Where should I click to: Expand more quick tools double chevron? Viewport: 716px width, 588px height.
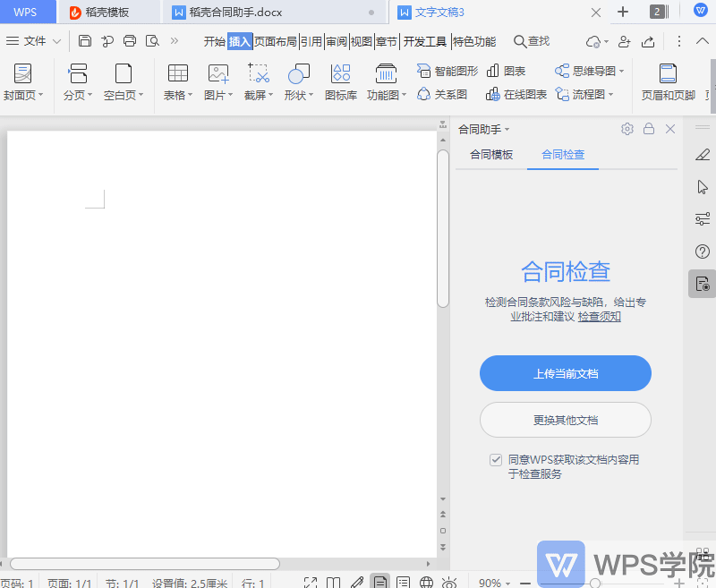tap(174, 41)
